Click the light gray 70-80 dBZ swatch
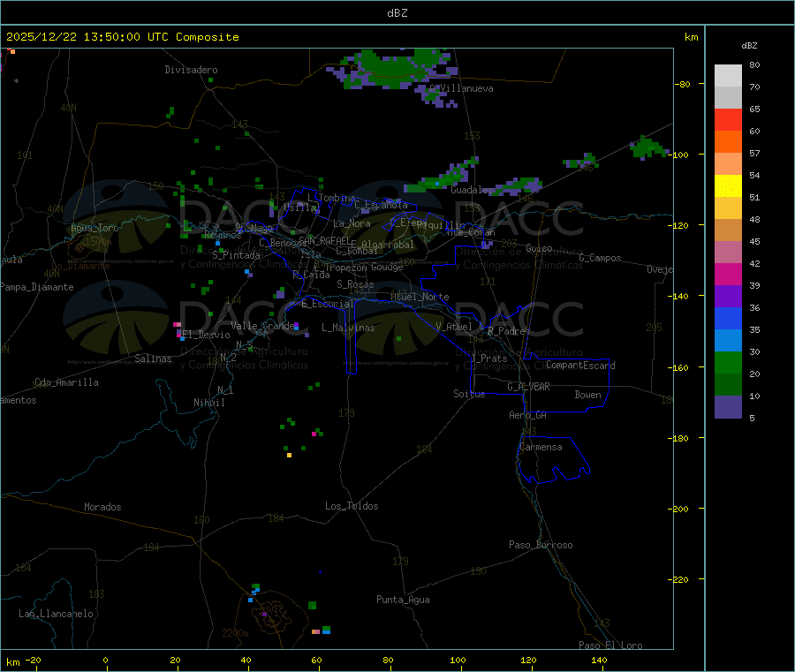The width and height of the screenshot is (795, 672). 728,76
